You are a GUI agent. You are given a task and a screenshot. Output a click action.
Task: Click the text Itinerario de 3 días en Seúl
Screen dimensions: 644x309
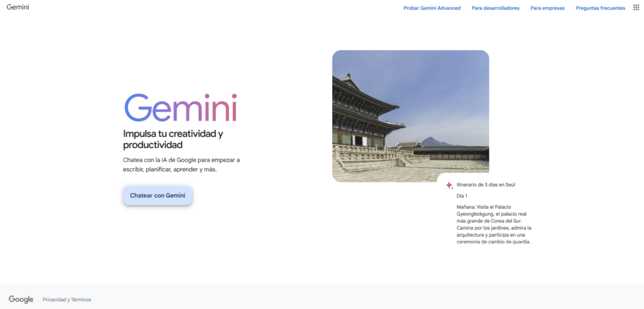click(486, 185)
